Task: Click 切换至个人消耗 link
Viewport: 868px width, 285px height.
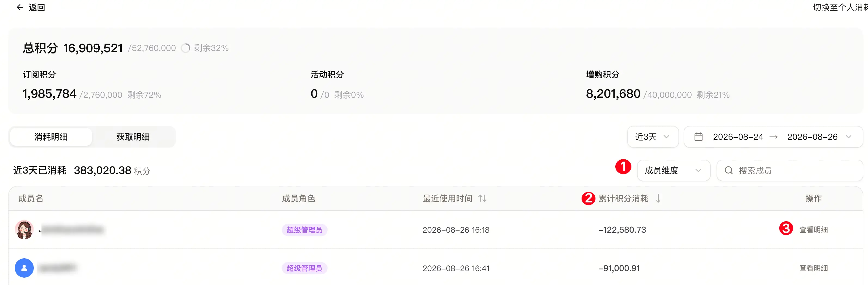Action: point(841,7)
